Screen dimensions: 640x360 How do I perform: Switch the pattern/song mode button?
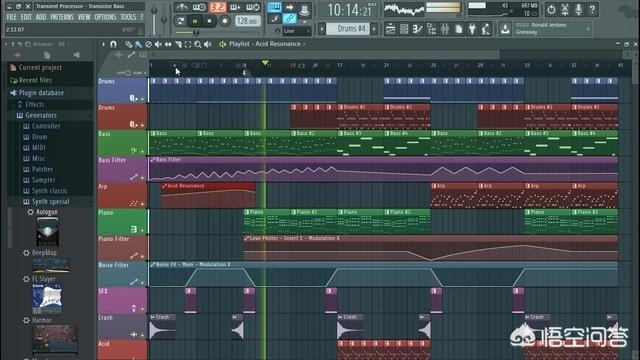click(180, 21)
